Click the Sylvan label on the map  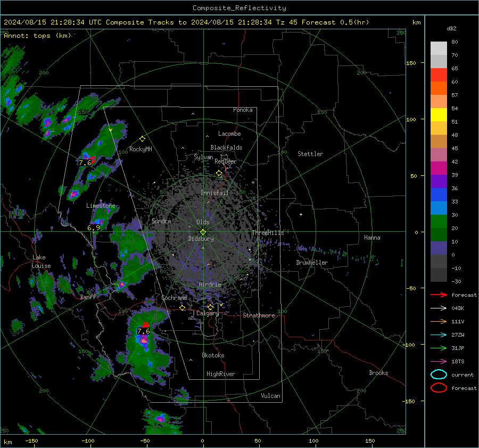tap(203, 157)
